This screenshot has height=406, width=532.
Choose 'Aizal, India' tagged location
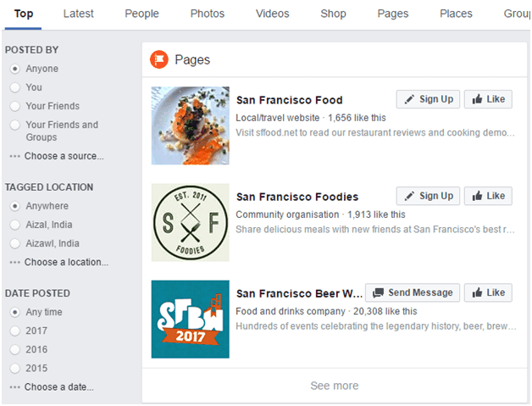tap(15, 225)
